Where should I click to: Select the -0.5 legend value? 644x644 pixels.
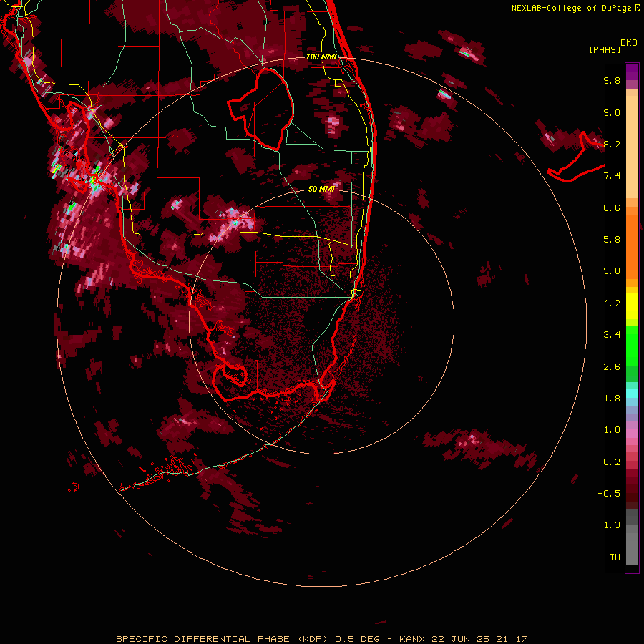tap(609, 494)
